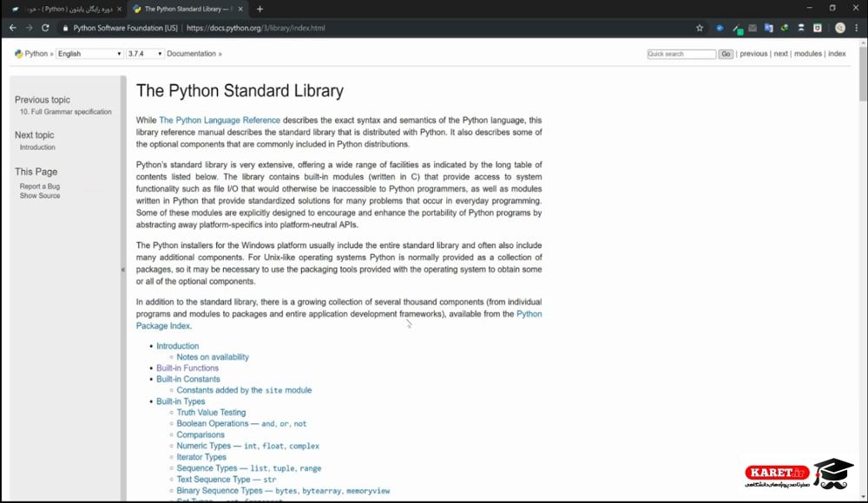
Task: Open the white figure extension icon
Action: coord(801,28)
